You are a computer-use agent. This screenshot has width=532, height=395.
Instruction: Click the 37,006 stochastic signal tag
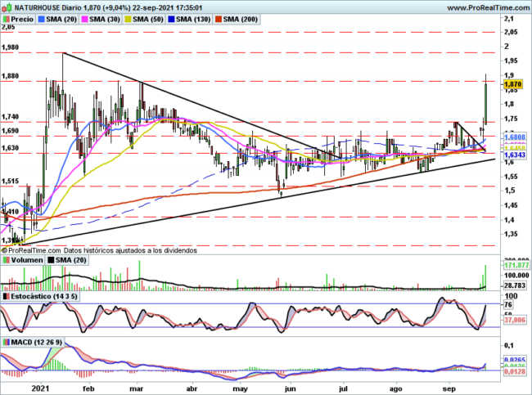[515, 320]
